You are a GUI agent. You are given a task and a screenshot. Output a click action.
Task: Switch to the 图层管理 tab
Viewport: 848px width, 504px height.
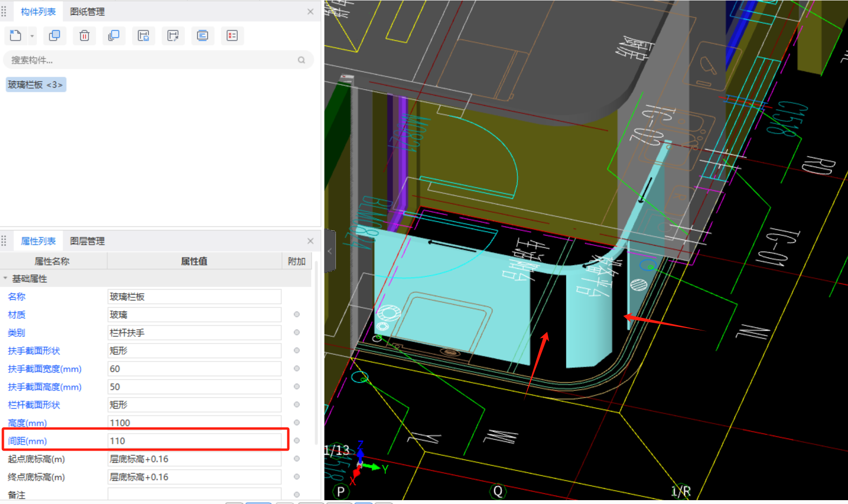click(x=87, y=241)
